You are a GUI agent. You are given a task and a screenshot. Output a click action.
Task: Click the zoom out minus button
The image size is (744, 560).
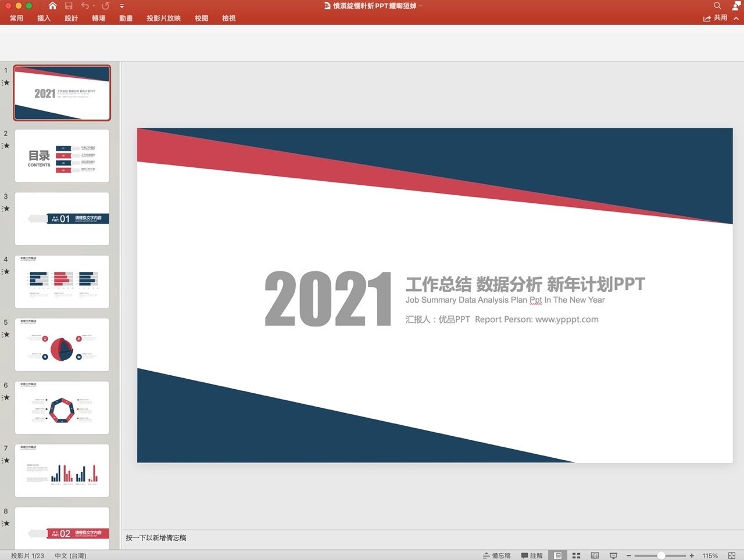628,556
